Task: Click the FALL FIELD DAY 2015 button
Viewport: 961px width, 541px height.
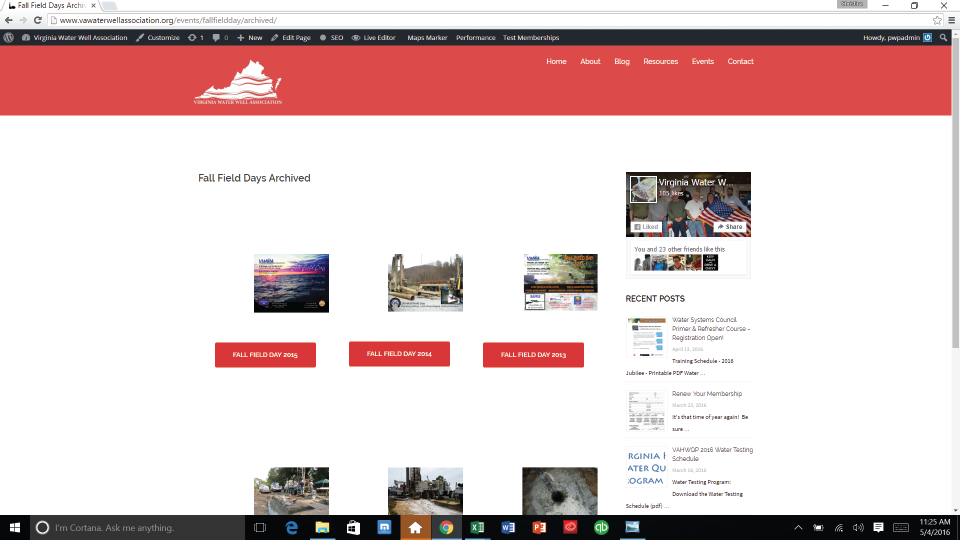Action: pyautogui.click(x=265, y=355)
